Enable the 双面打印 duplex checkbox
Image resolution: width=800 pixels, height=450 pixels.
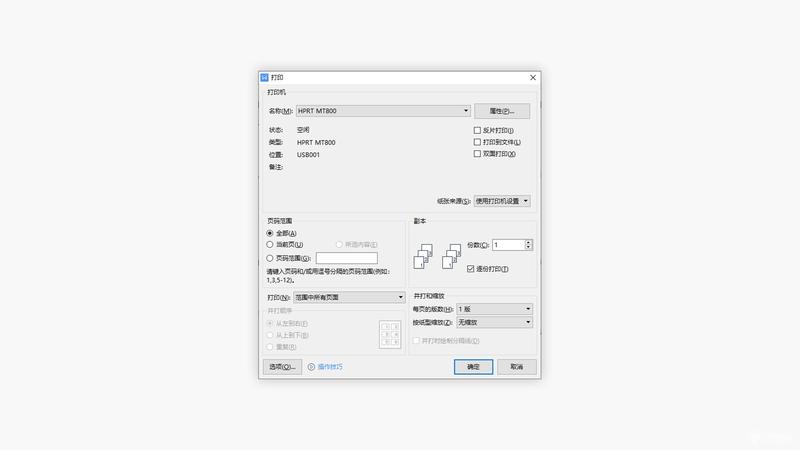(x=477, y=154)
